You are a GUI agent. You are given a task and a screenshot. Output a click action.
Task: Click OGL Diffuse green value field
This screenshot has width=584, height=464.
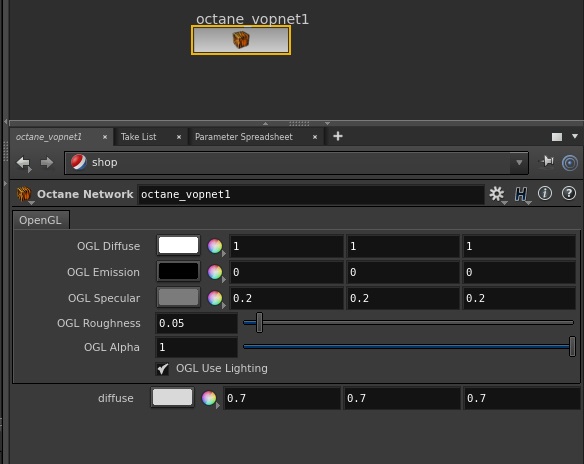click(x=403, y=246)
